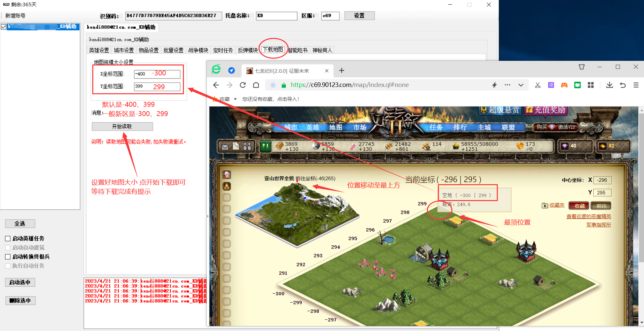Click the browser address bar URL
The width and height of the screenshot is (644, 331).
pyautogui.click(x=350, y=85)
